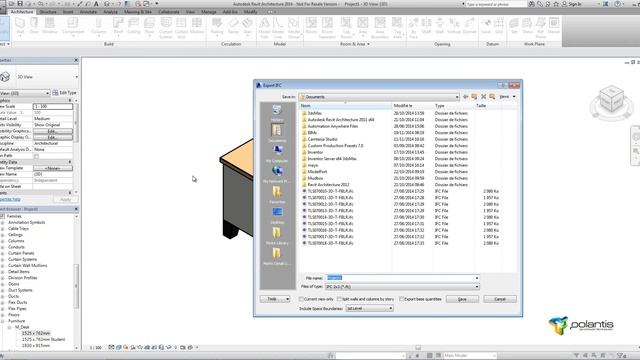
Task: Open the History location in the places bar
Action: (x=277, y=112)
